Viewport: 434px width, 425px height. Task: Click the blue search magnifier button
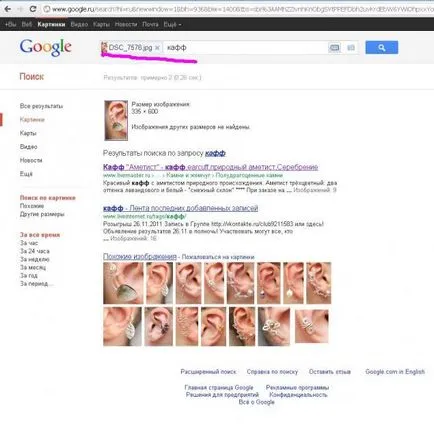click(381, 48)
